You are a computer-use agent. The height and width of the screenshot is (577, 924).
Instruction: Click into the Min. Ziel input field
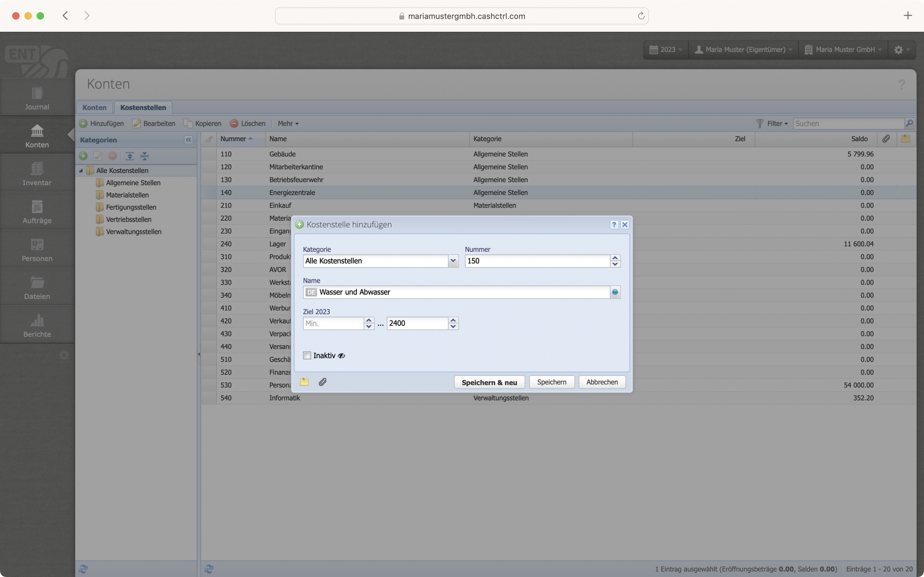pos(333,323)
